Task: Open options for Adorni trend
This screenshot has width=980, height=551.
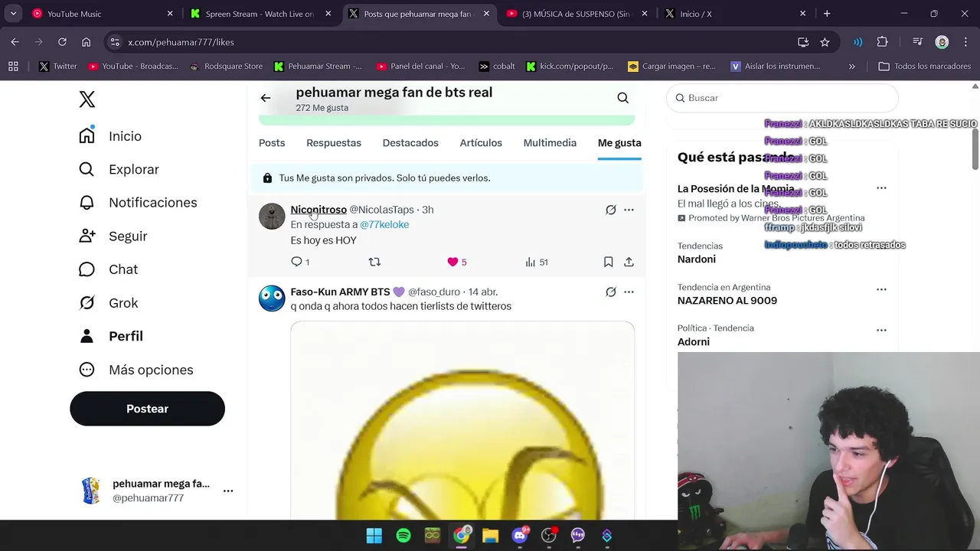Action: [x=881, y=331]
